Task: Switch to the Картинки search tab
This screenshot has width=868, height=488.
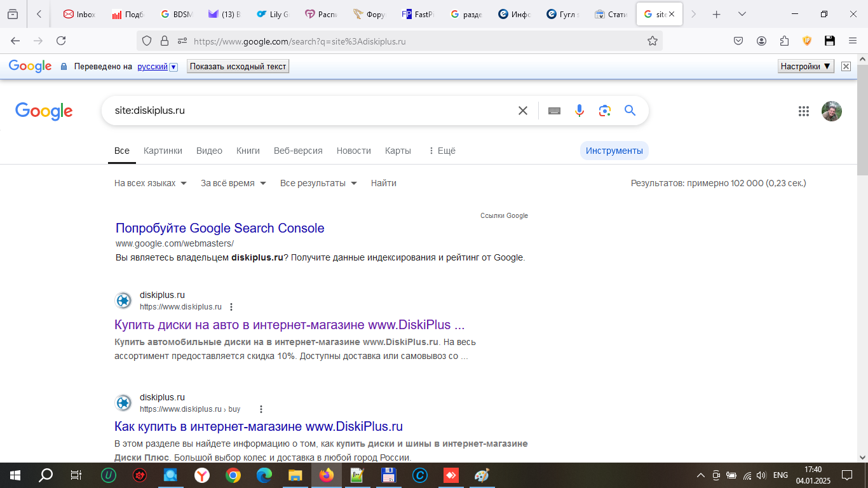Action: 163,151
